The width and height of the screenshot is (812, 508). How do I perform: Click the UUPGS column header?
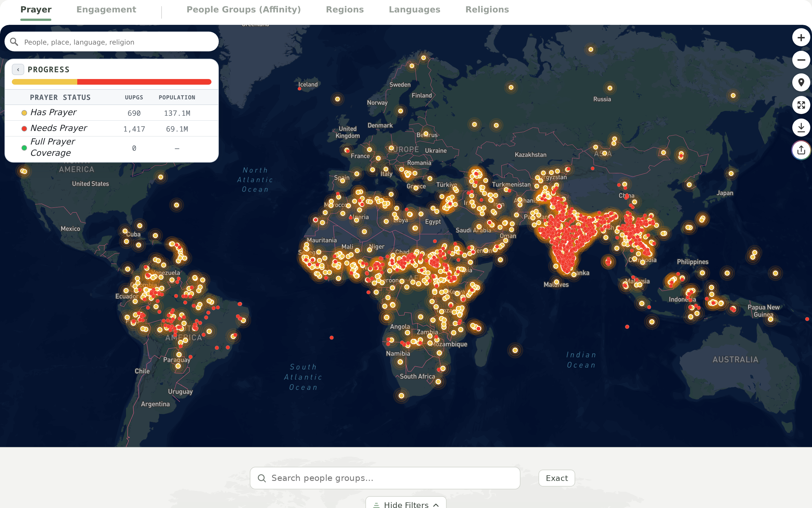point(134,97)
